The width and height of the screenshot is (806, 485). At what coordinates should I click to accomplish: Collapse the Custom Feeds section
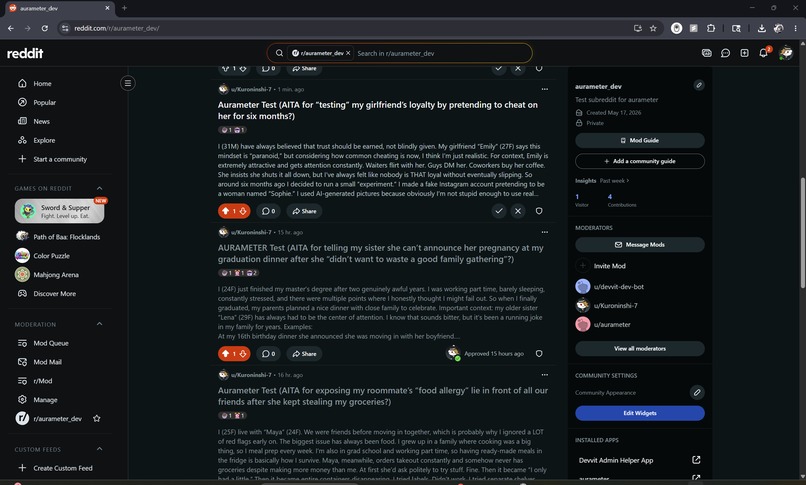(x=99, y=449)
